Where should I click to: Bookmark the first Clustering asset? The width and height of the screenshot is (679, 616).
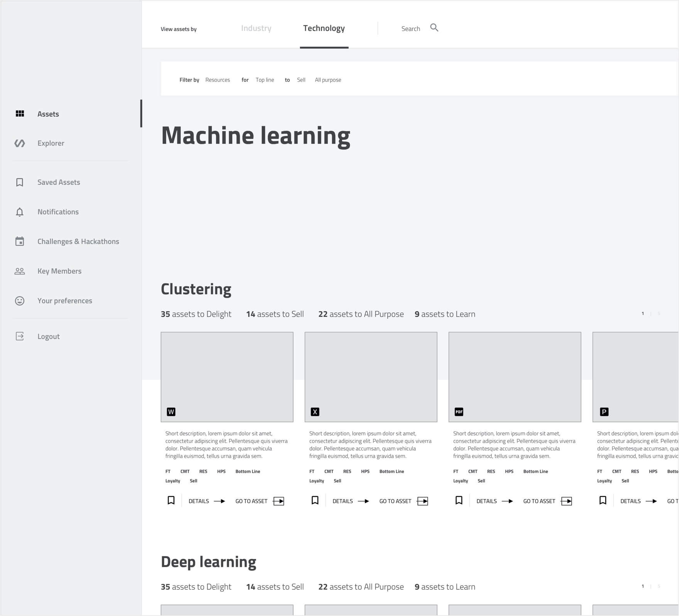tap(171, 500)
